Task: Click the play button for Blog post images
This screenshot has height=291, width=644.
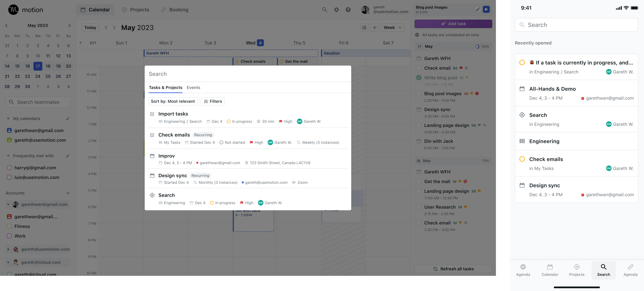Action: [486, 9]
